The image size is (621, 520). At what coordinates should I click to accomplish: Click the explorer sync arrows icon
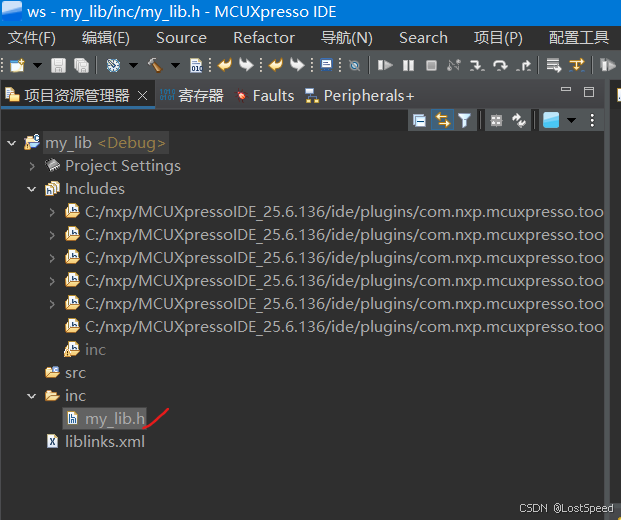519,120
